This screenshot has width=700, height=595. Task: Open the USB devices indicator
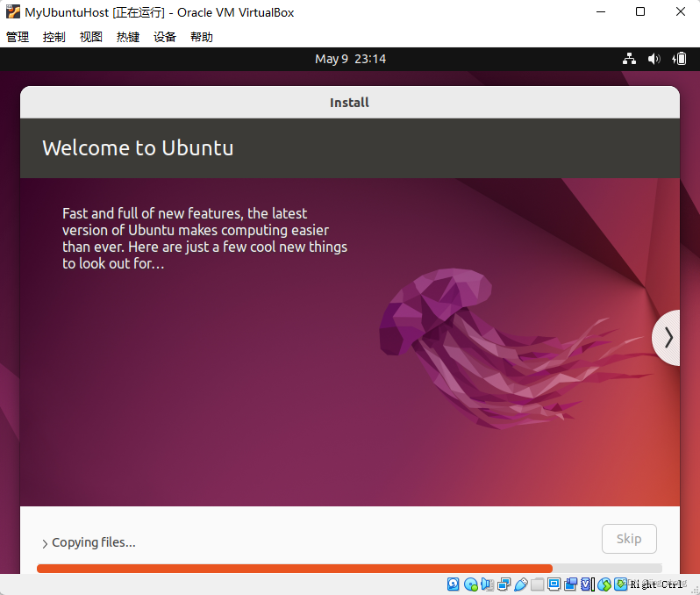click(x=520, y=584)
